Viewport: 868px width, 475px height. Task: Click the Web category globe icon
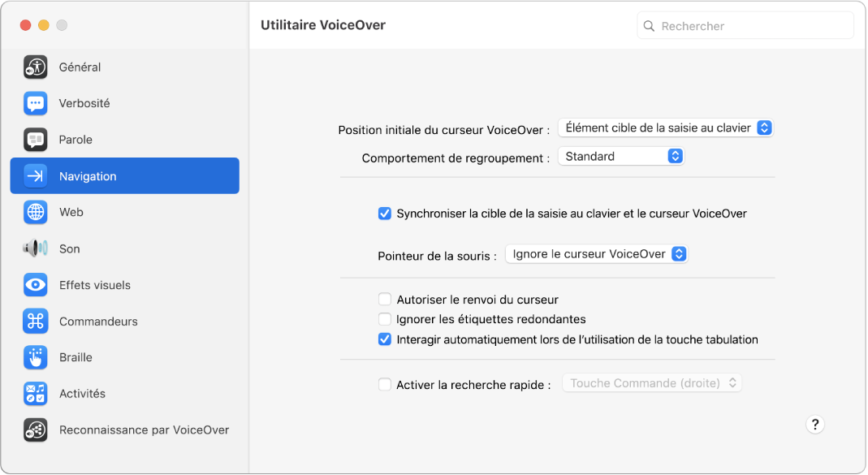(x=35, y=212)
